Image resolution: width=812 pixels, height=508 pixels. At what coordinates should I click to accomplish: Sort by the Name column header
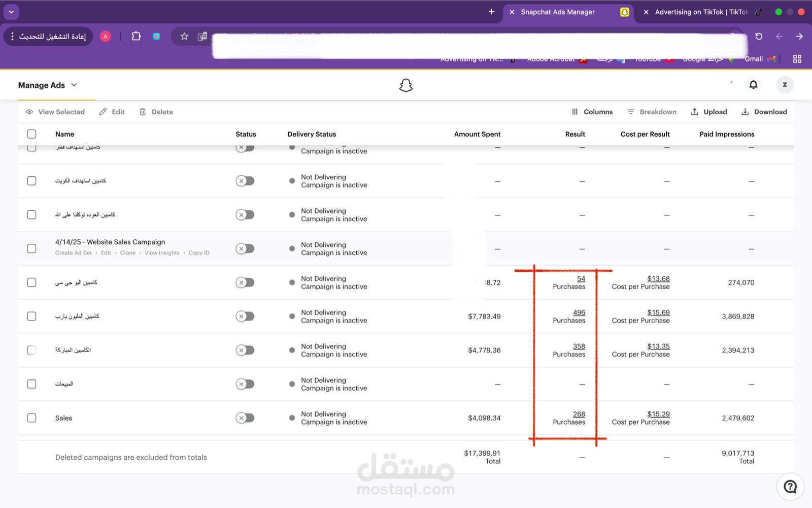(64, 134)
